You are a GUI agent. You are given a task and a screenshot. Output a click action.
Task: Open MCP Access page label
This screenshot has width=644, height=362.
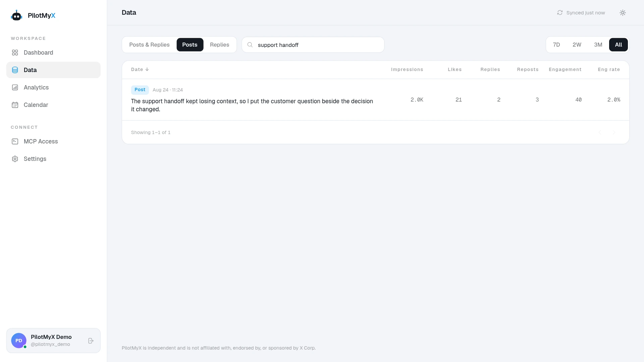coord(41,141)
